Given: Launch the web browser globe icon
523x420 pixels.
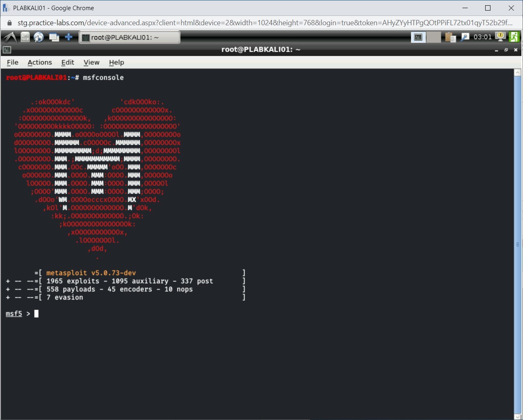Looking at the screenshot, I should (39, 37).
